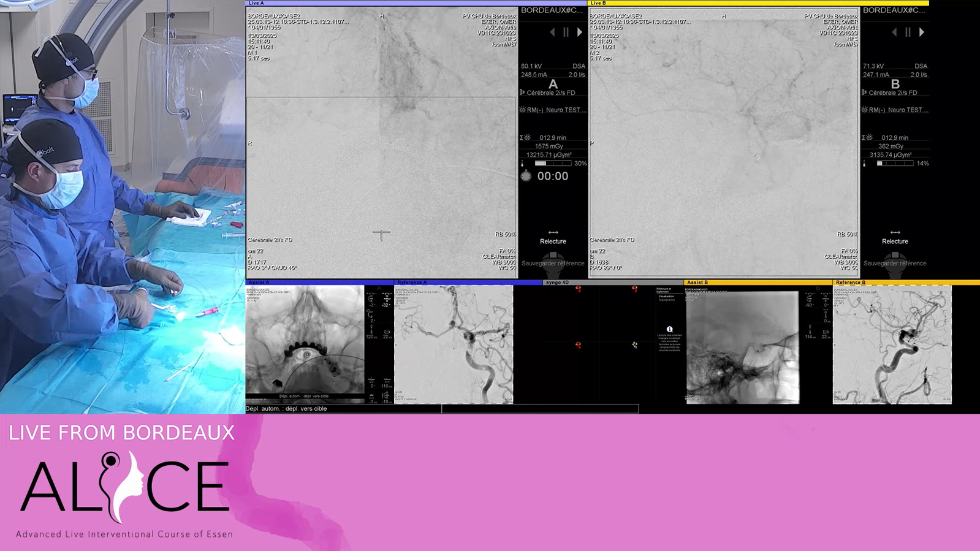Viewport: 980px width, 551px height.
Task: Click the play arrow in panel A
Action: pyautogui.click(x=579, y=32)
